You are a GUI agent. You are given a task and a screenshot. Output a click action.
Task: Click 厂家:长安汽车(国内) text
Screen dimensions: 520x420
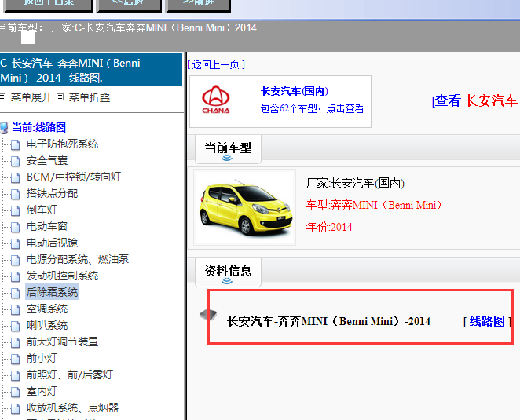click(355, 183)
